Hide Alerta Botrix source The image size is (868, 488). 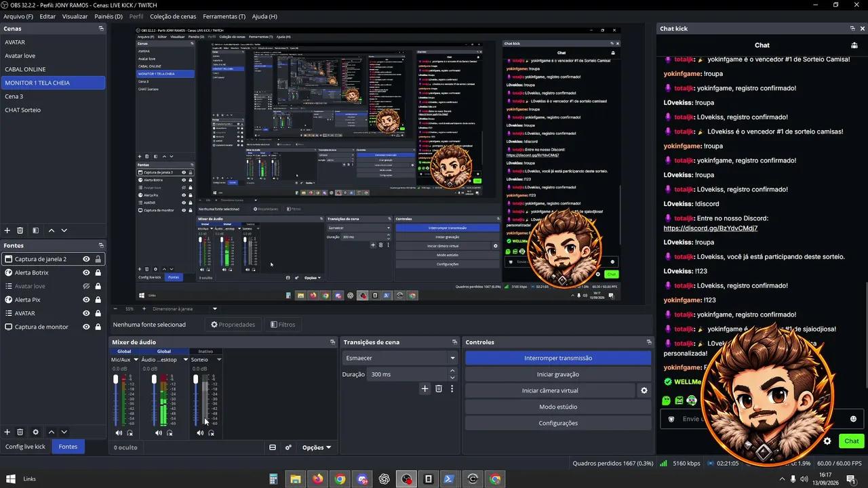(86, 272)
